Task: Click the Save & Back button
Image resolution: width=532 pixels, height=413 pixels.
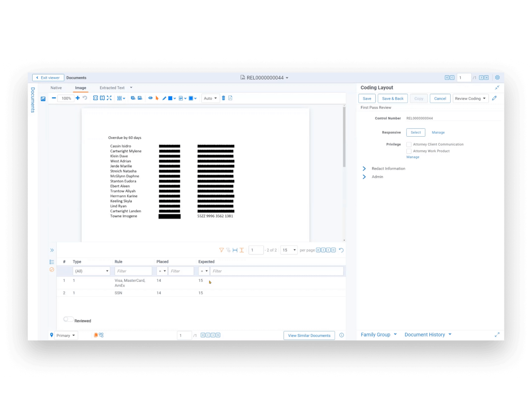Action: point(393,98)
